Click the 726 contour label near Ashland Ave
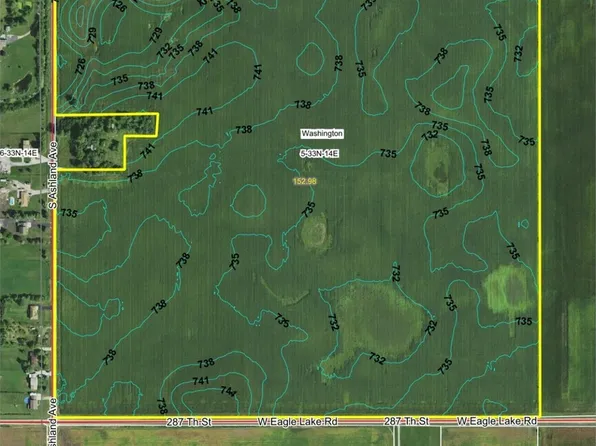The width and height of the screenshot is (596, 446). tap(81, 66)
